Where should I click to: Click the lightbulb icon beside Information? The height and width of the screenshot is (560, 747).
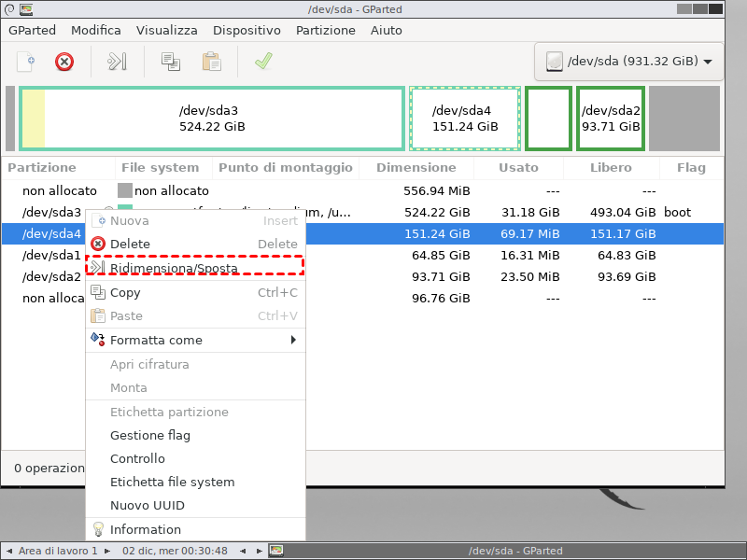pos(98,529)
